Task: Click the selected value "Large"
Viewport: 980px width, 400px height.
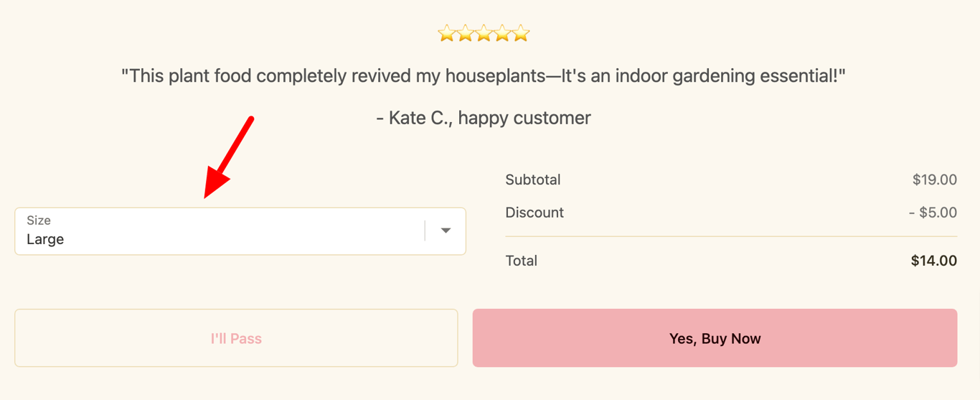Action: point(45,240)
